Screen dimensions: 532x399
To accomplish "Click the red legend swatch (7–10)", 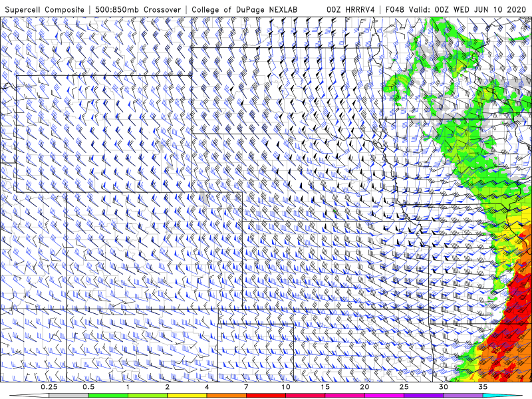I will click(x=265, y=396).
